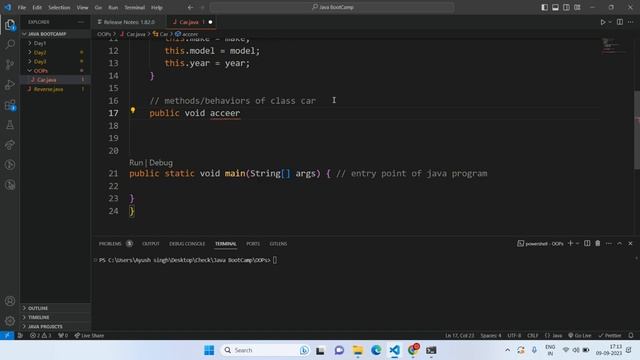Viewport: 640px width, 360px height.
Task: Click the Debug code lens above main
Action: (x=161, y=162)
